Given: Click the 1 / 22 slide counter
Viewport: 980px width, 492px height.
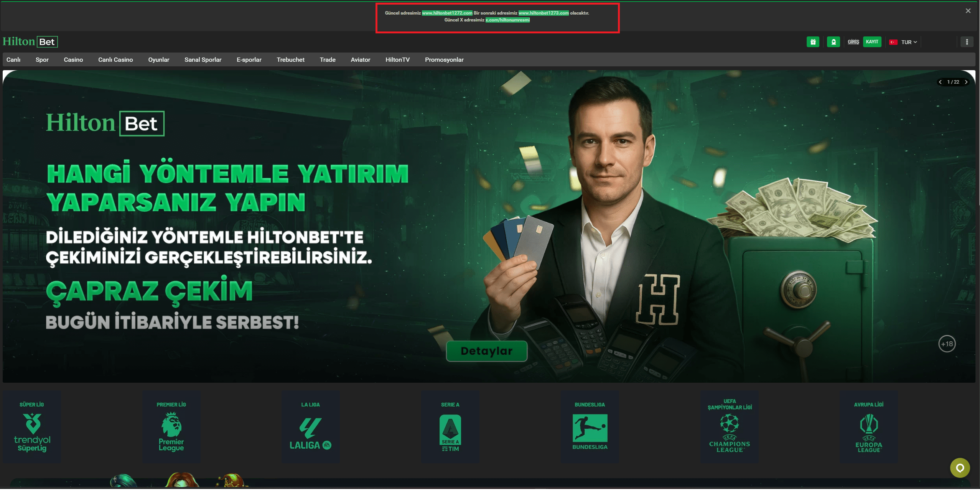Looking at the screenshot, I should (953, 82).
